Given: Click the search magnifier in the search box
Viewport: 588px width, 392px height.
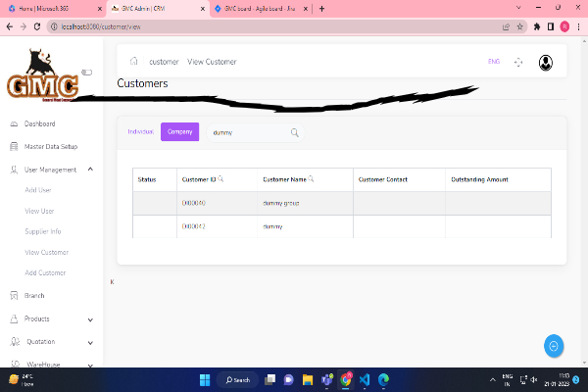Looking at the screenshot, I should (x=294, y=132).
